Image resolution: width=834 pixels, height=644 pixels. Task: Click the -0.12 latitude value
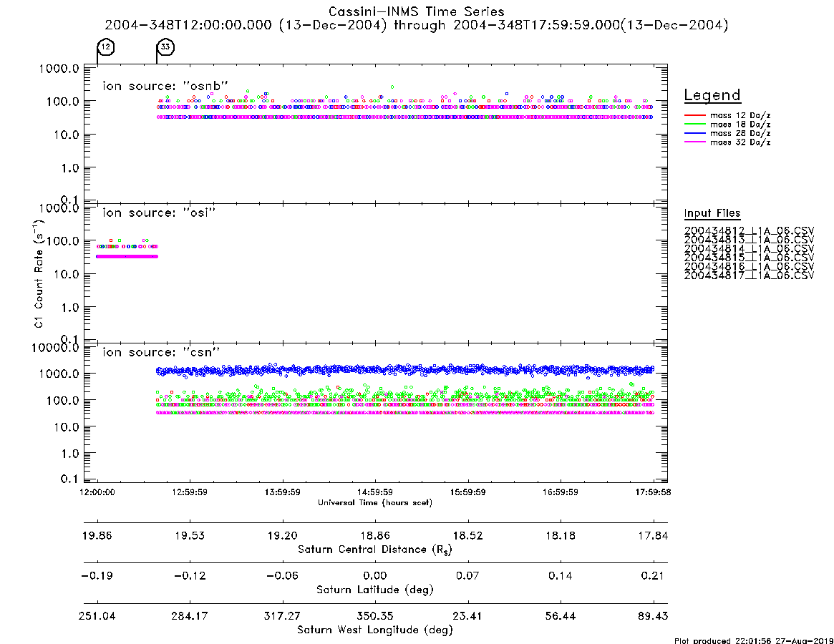click(x=190, y=576)
